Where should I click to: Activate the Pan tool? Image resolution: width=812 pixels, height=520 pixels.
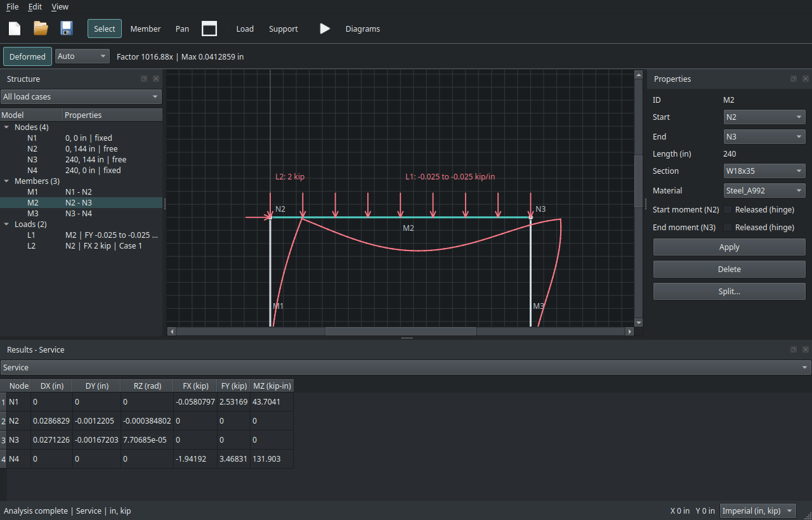[x=182, y=29]
